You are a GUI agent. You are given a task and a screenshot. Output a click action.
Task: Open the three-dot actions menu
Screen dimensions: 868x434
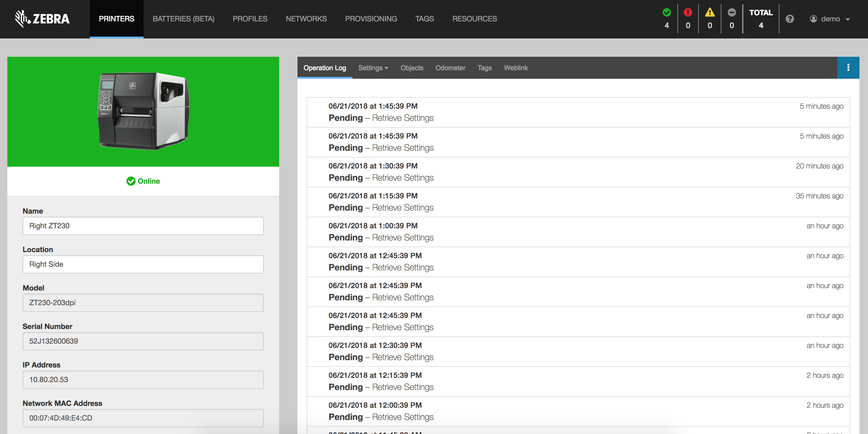pos(848,68)
